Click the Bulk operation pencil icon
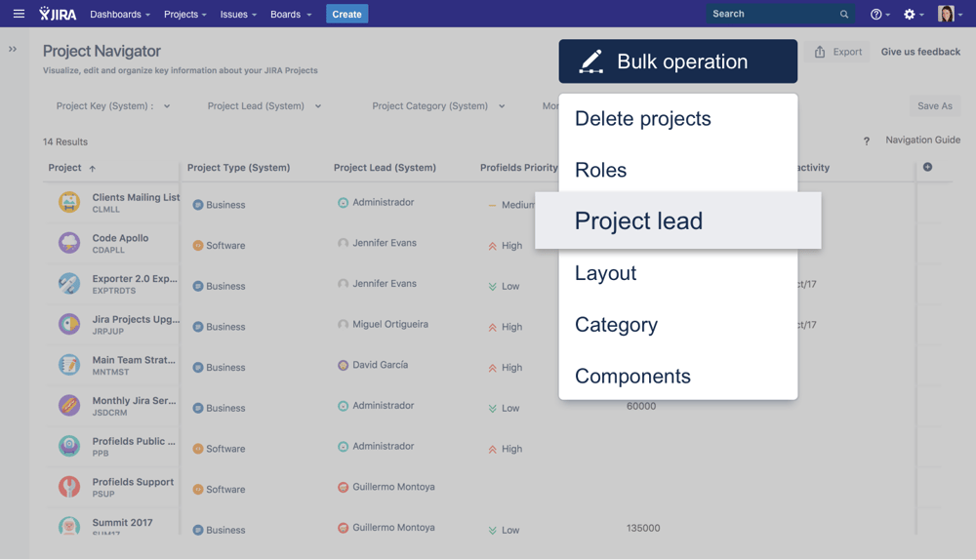 590,61
